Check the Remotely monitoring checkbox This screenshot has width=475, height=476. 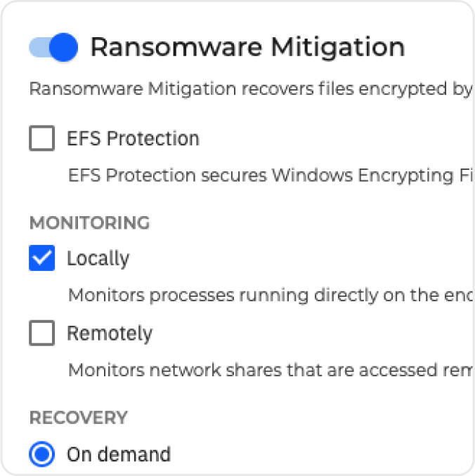(42, 333)
